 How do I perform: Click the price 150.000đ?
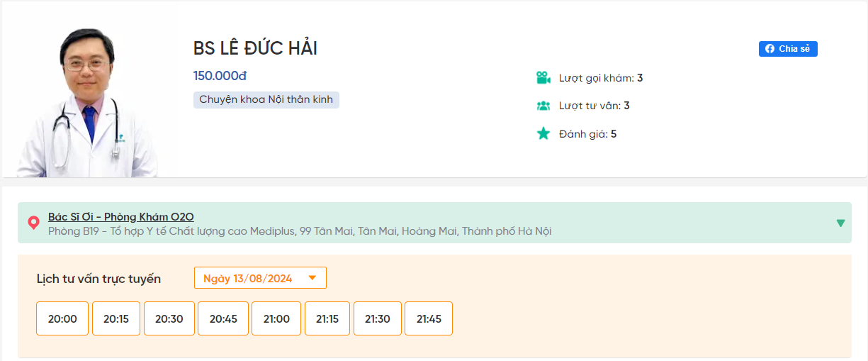220,76
